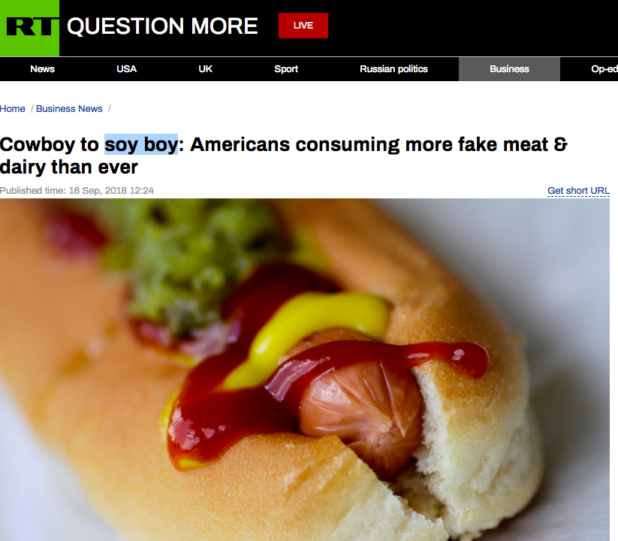This screenshot has height=541, width=618.
Task: Select the USA section tab
Action: click(x=127, y=69)
